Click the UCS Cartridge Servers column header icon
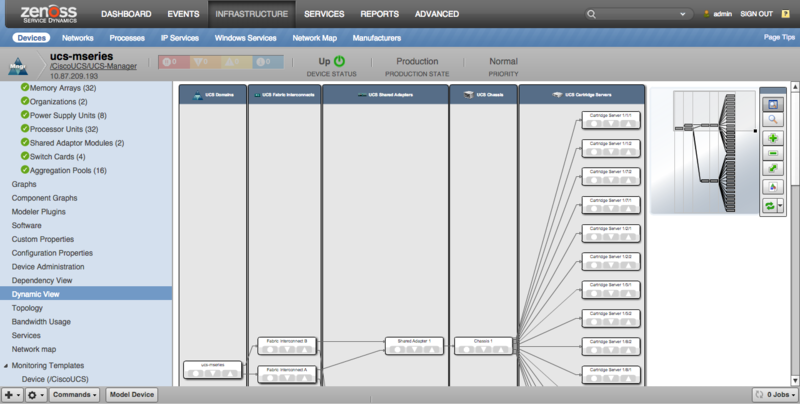800x405 pixels. 558,95
